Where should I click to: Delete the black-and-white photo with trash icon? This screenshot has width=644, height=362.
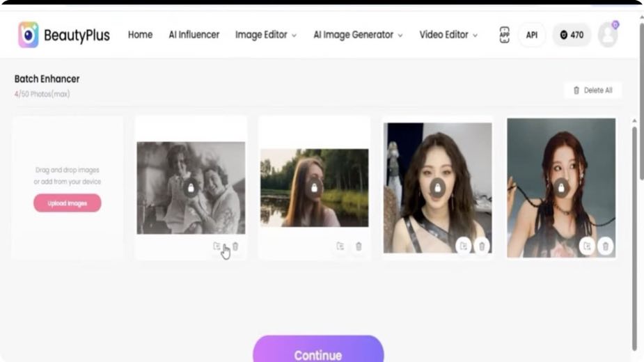point(235,246)
